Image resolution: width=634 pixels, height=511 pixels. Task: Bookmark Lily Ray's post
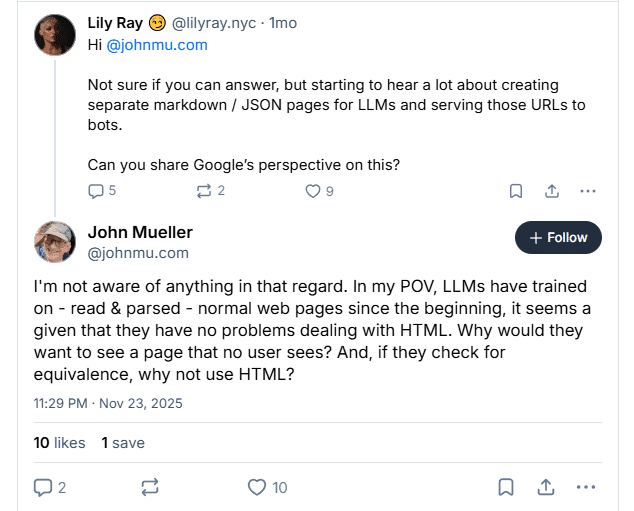(x=516, y=191)
